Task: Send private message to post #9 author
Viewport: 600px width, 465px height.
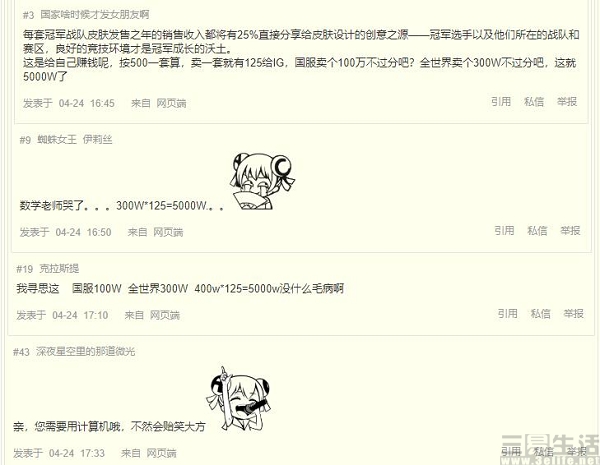Action: (x=537, y=231)
